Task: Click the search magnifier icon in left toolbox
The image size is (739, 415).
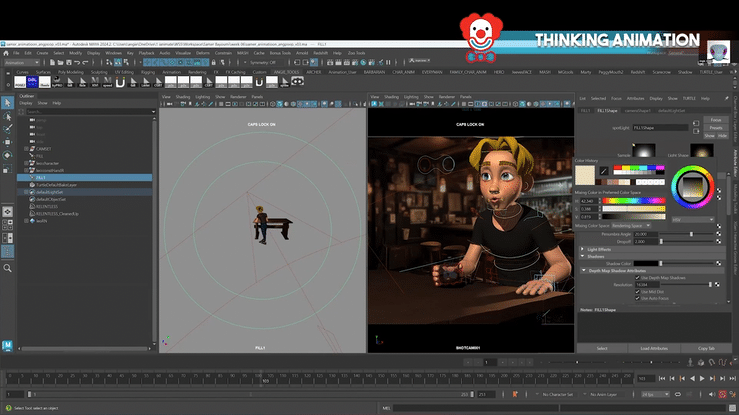Action: coord(8,268)
